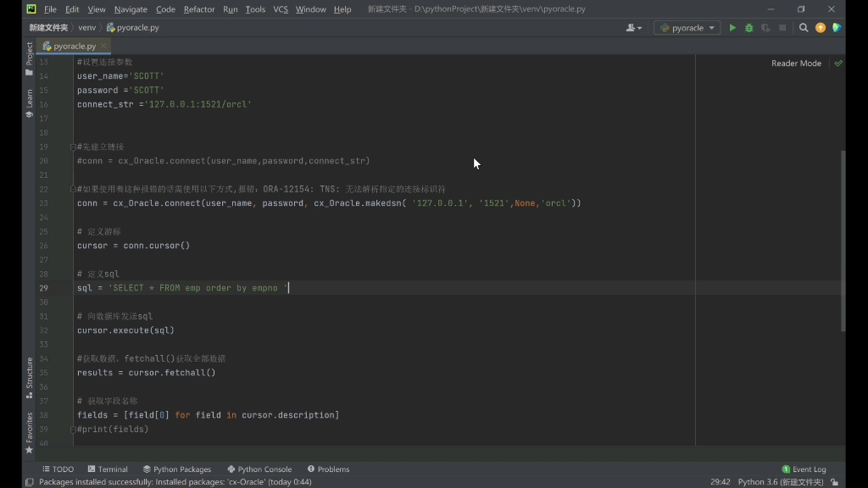Start debugging with the Debug icon
This screenshot has height=488, width=868.
pos(748,27)
